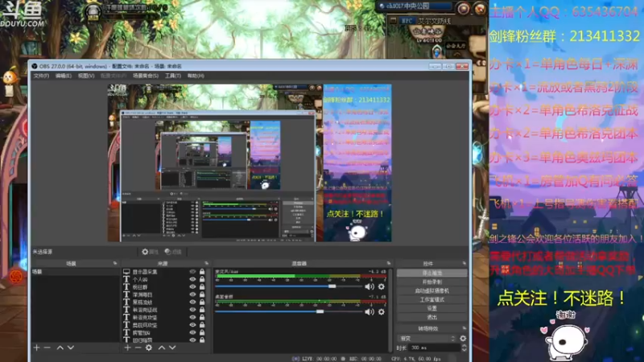Open the 场景集合(S) menu
644x362 pixels.
pyautogui.click(x=146, y=76)
